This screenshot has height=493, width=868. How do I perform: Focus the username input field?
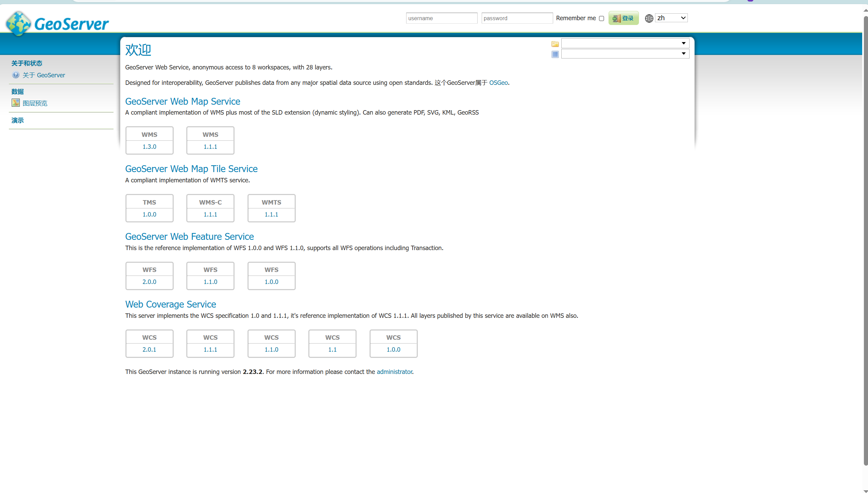tap(441, 18)
